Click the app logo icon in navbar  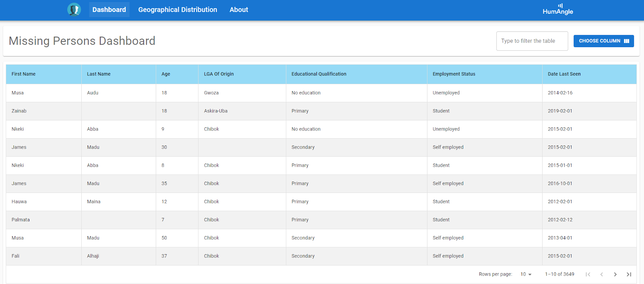pos(74,9)
